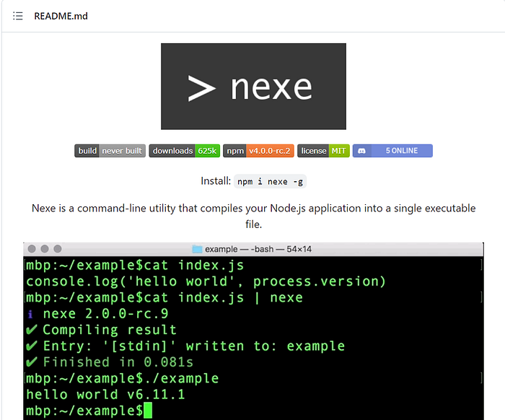Viewport: 505px width, 420px height.
Task: Open the terminal example demo image
Action: click(x=253, y=331)
